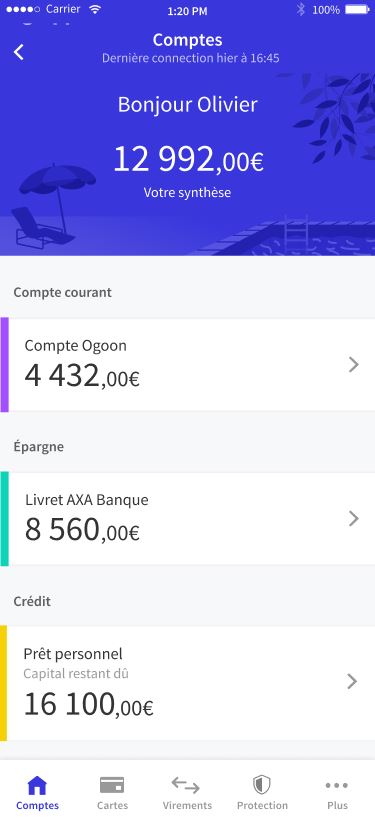Screen dimensions: 375x820
Task: Select the Comptes home icon
Action: 37,785
